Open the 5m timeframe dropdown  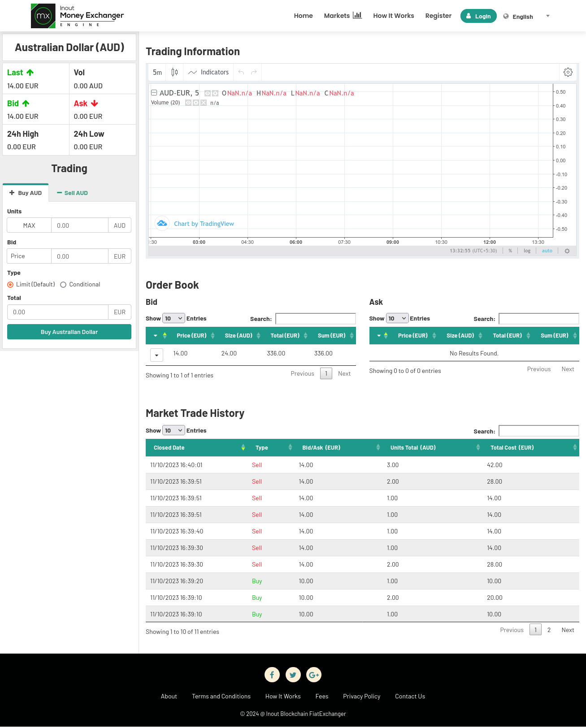pos(157,72)
